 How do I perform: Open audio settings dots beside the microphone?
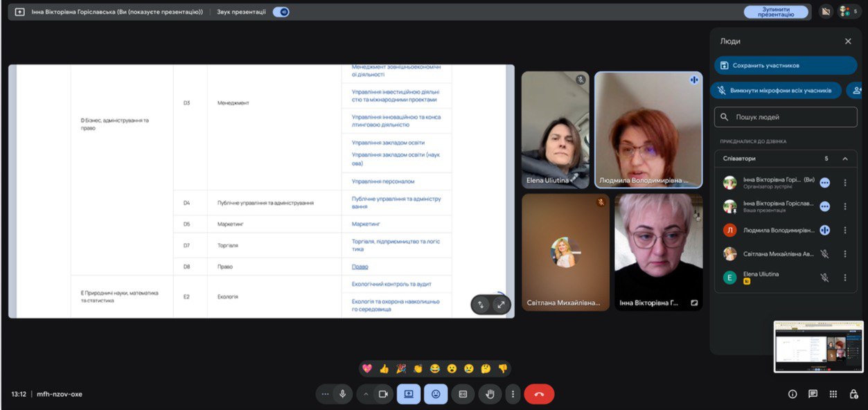(325, 394)
